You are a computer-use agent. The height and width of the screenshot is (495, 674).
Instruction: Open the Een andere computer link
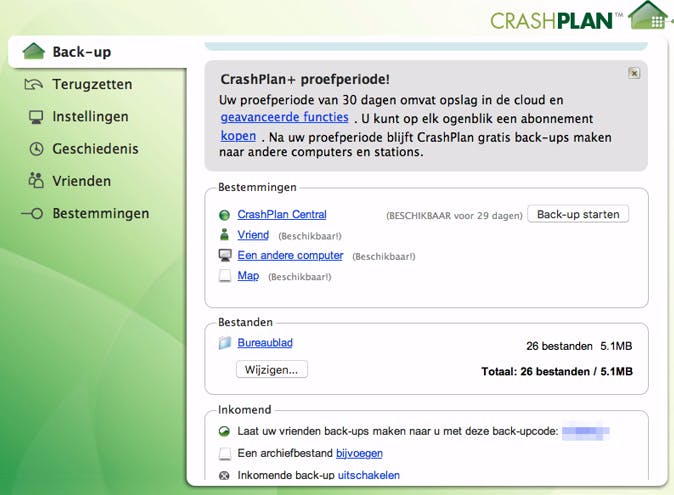(290, 255)
